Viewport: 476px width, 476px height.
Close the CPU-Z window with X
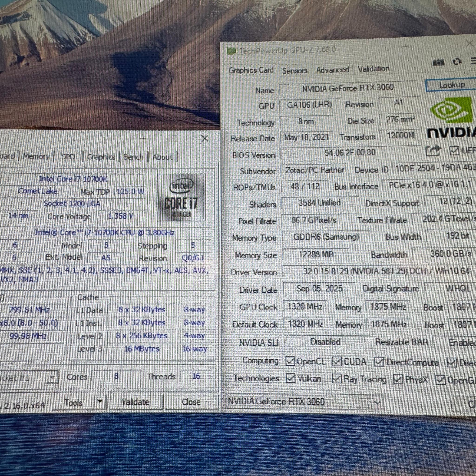(205, 139)
